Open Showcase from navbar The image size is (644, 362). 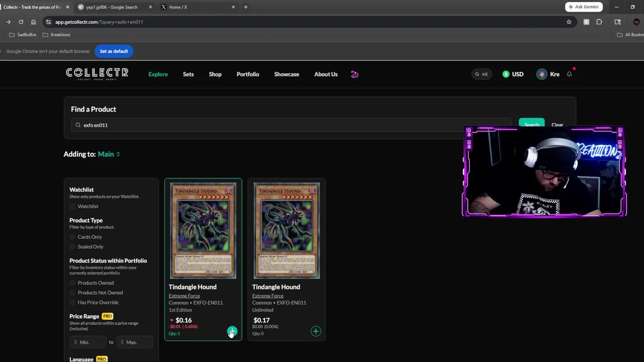[287, 74]
